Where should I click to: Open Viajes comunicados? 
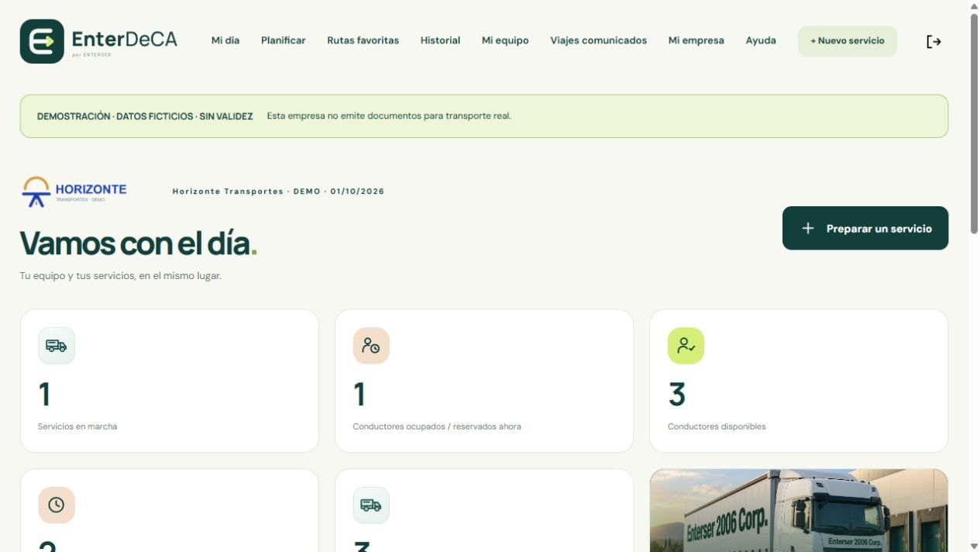point(599,40)
